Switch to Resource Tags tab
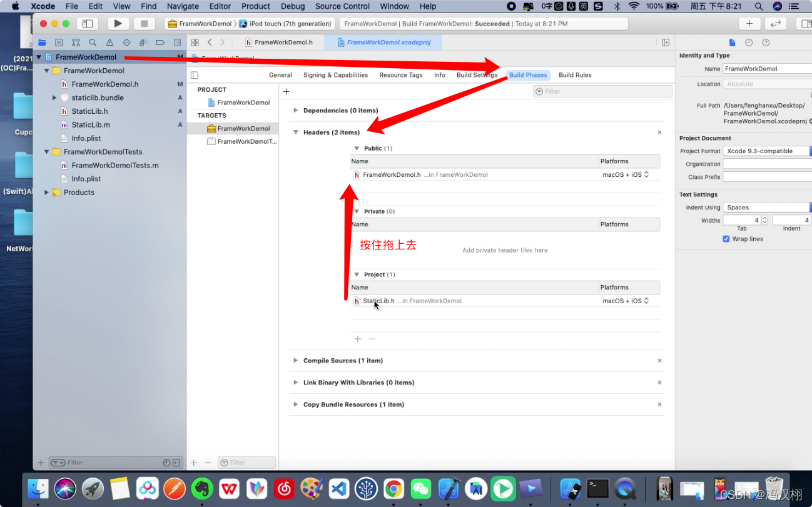This screenshot has height=507, width=812. (401, 75)
